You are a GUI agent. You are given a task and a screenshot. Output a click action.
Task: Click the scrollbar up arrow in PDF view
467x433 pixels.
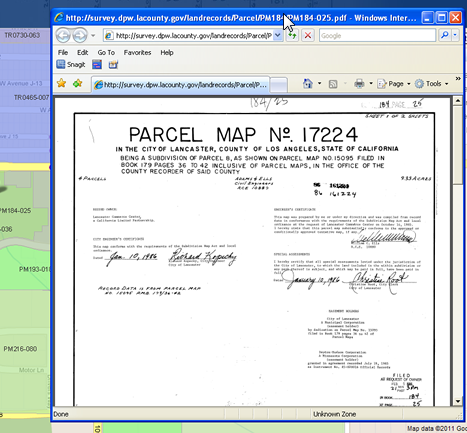[x=458, y=101]
